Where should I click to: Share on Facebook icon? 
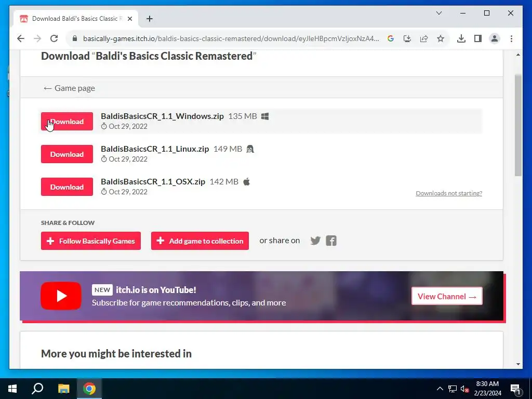coord(331,241)
